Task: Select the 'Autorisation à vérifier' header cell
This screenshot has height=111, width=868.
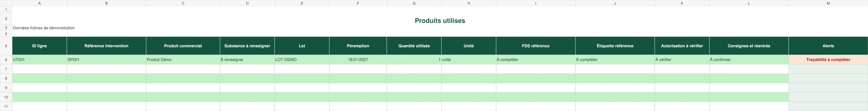Action: 682,46
